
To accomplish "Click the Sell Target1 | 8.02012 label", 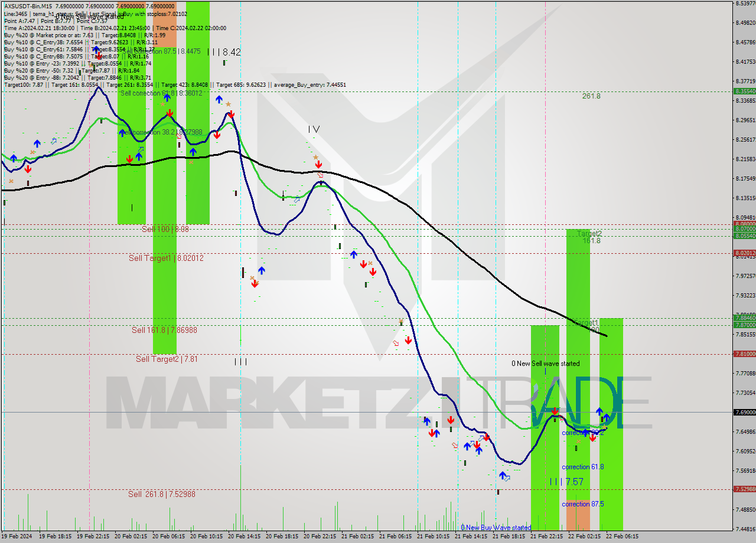I will pyautogui.click(x=166, y=258).
